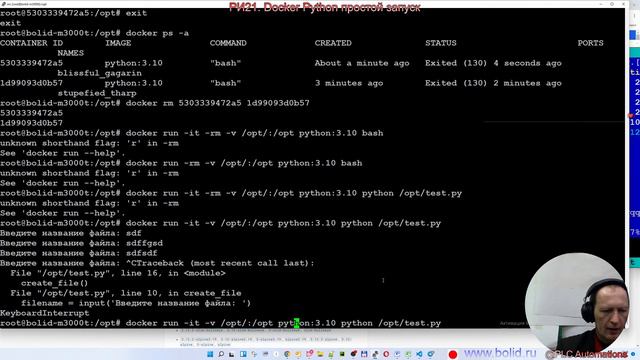This screenshot has height=360, width=640.
Task: Click the 'create_file()' traceback call
Action: coord(54,283)
